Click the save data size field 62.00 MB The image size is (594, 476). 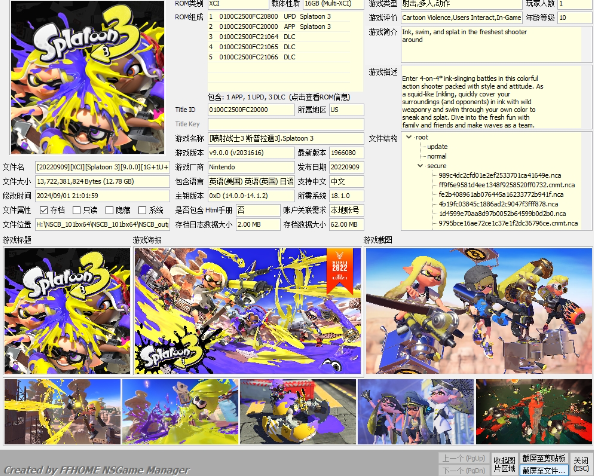(347, 225)
